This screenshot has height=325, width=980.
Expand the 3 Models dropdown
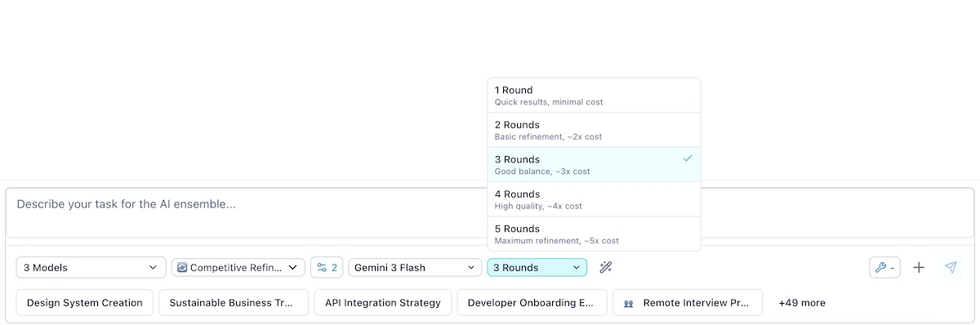(x=91, y=267)
